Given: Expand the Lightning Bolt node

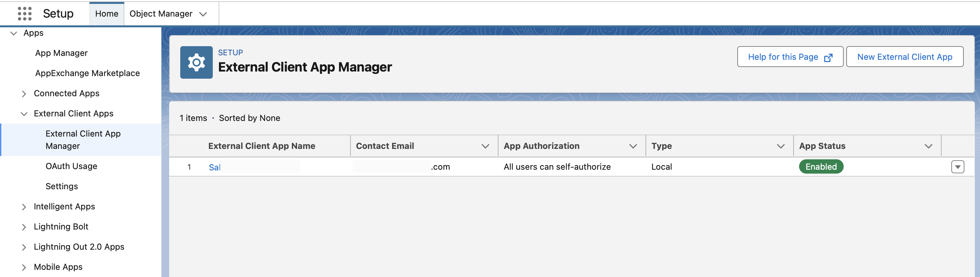Looking at the screenshot, I should (x=24, y=227).
